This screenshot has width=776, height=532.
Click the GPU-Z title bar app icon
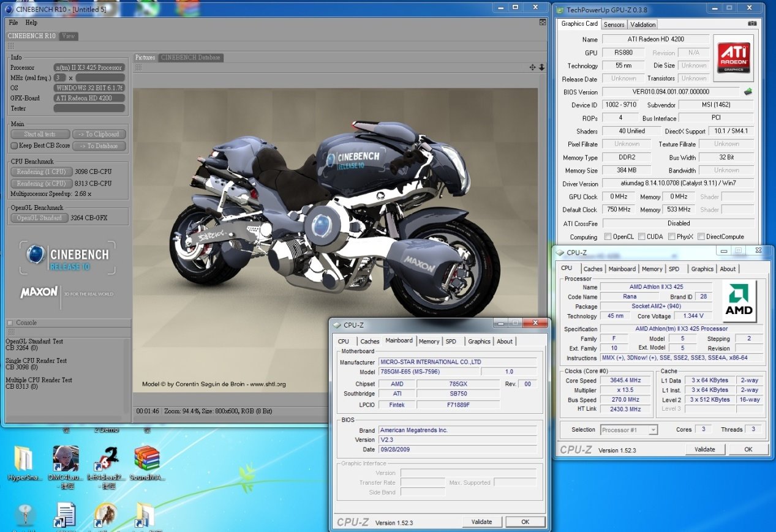tap(560, 10)
